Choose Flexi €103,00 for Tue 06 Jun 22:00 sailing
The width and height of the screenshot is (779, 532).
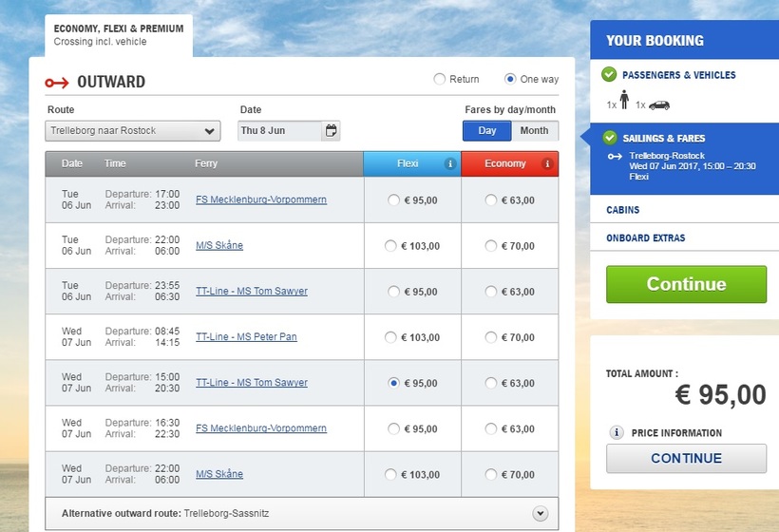(390, 246)
